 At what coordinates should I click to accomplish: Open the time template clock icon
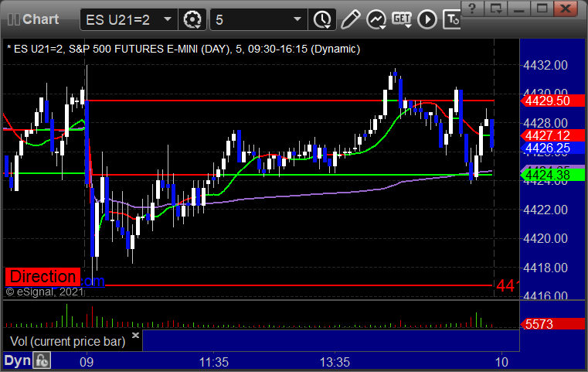point(322,19)
